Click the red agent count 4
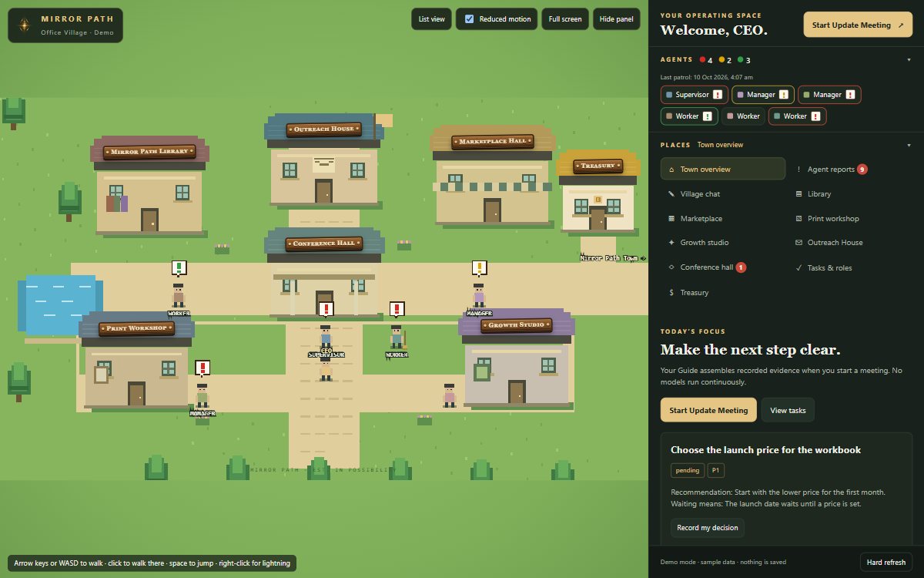The height and width of the screenshot is (578, 924). pos(706,60)
